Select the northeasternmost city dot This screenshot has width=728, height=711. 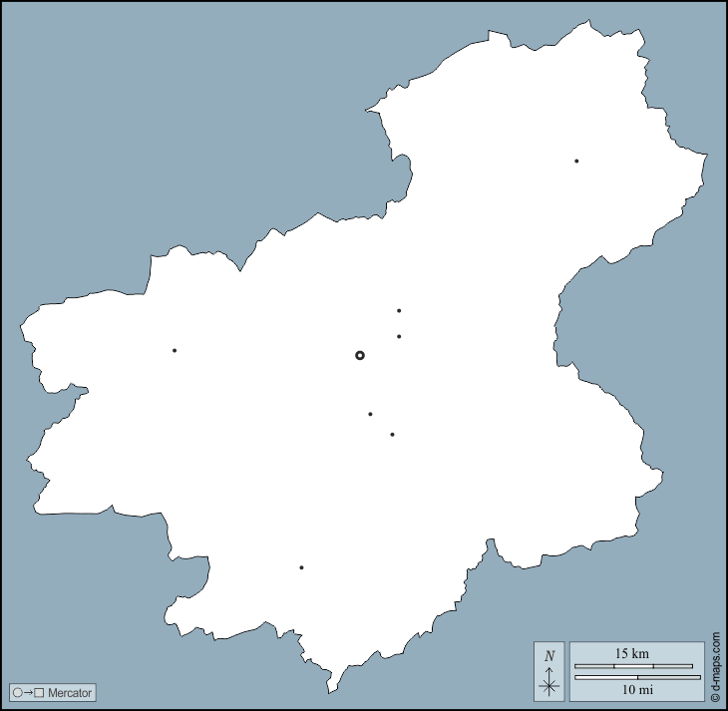(x=576, y=161)
